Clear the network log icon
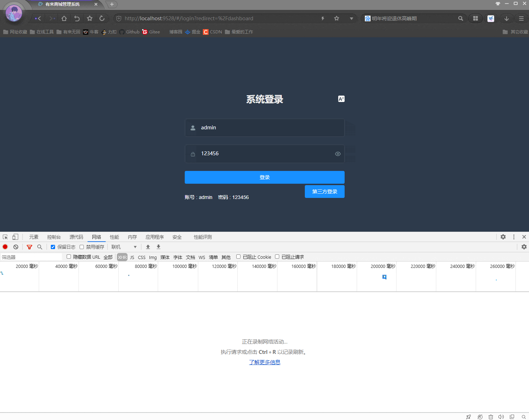The image size is (529, 420). point(16,247)
